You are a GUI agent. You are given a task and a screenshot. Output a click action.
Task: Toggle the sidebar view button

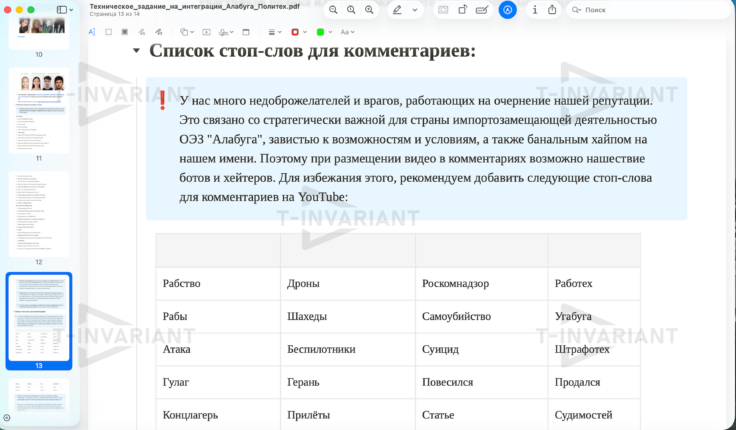(62, 9)
